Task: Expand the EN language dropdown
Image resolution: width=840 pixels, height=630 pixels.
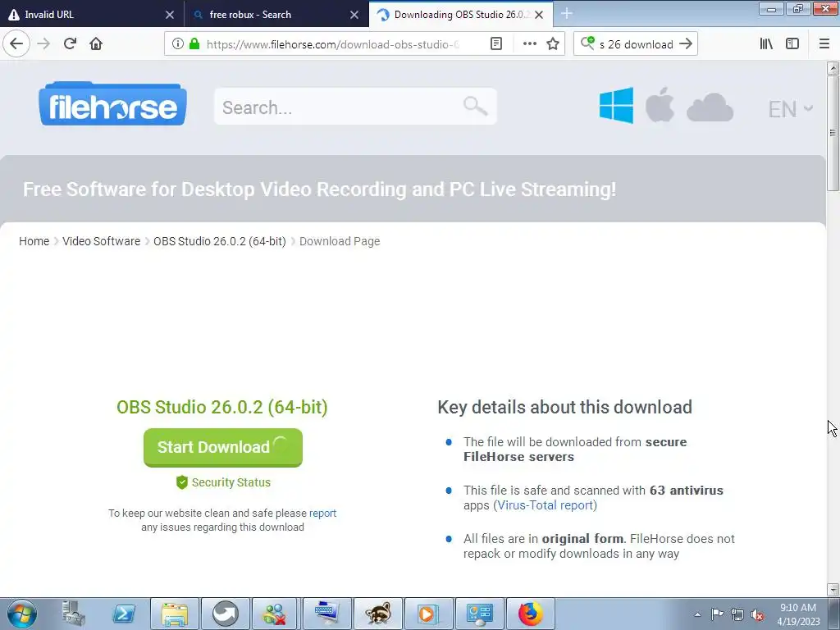Action: pyautogui.click(x=791, y=109)
